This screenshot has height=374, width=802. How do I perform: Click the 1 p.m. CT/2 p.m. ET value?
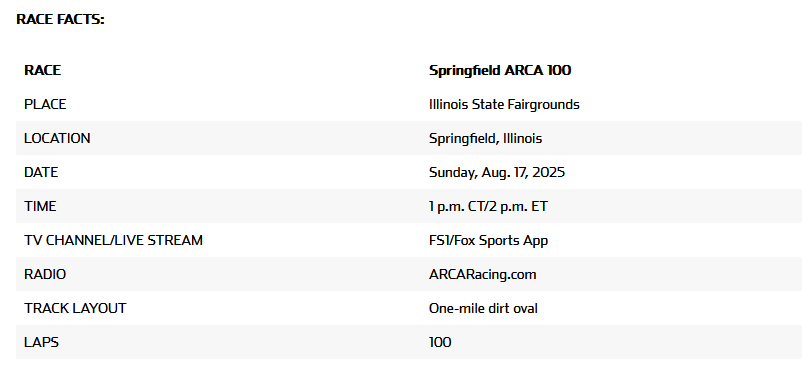pos(488,206)
